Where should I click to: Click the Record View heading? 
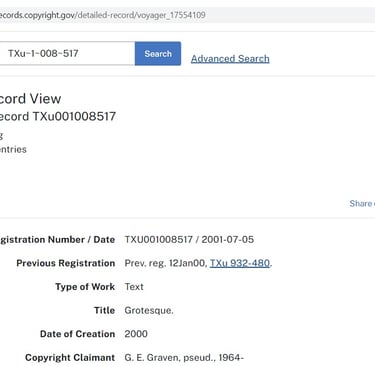[x=30, y=99]
